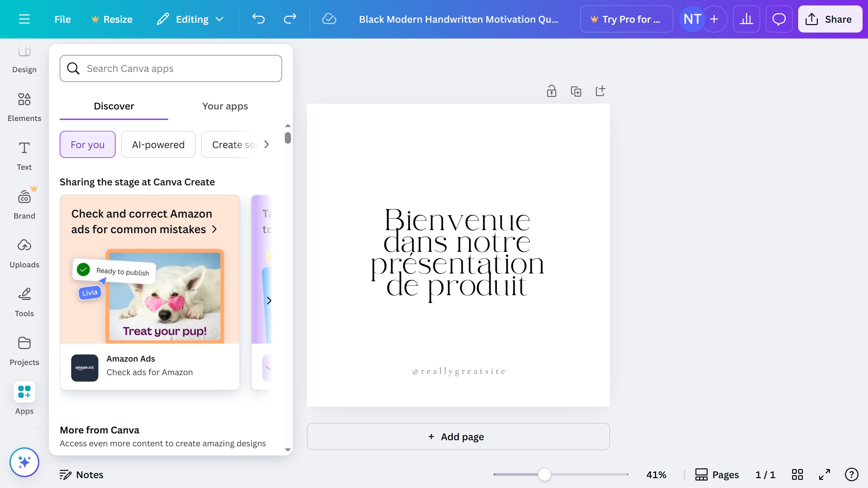This screenshot has width=868, height=488.
Task: Open the Canva AI assistant sparkle button
Action: [24, 462]
